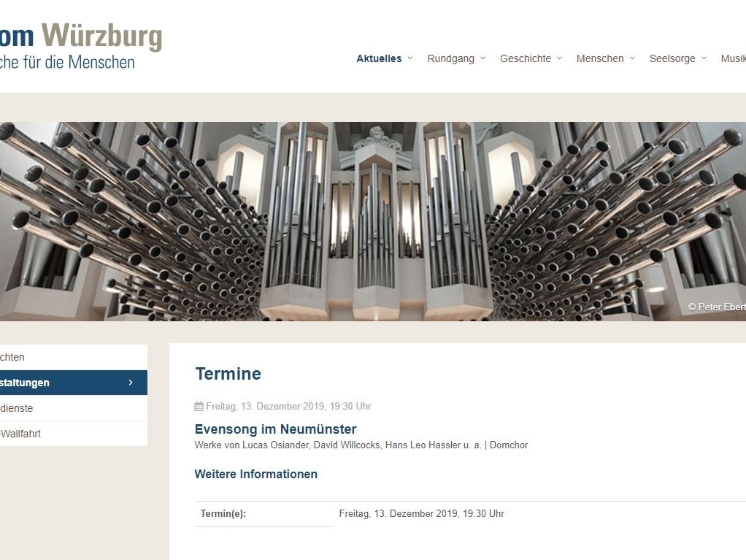This screenshot has height=560, width=746.
Task: Click the Dom Würzburg site logo
Action: coord(81,46)
